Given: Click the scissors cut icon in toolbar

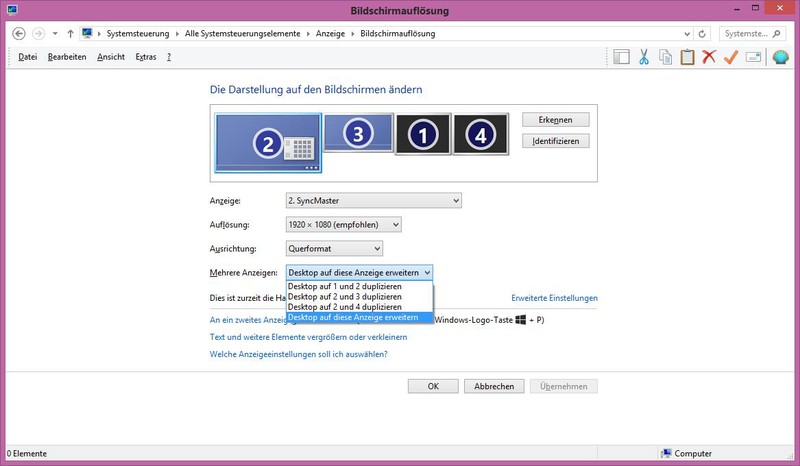Looking at the screenshot, I should (644, 57).
